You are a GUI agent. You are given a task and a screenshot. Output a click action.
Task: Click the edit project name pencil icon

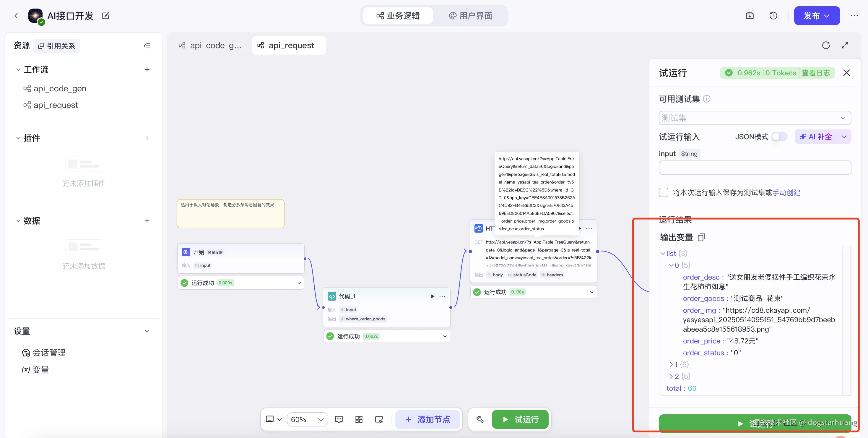click(105, 16)
